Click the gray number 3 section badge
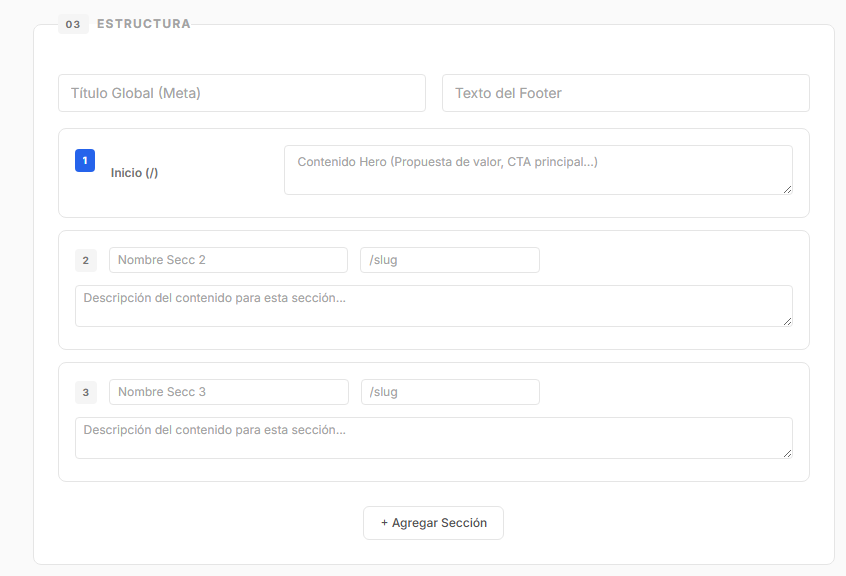846x576 pixels. click(x=85, y=393)
